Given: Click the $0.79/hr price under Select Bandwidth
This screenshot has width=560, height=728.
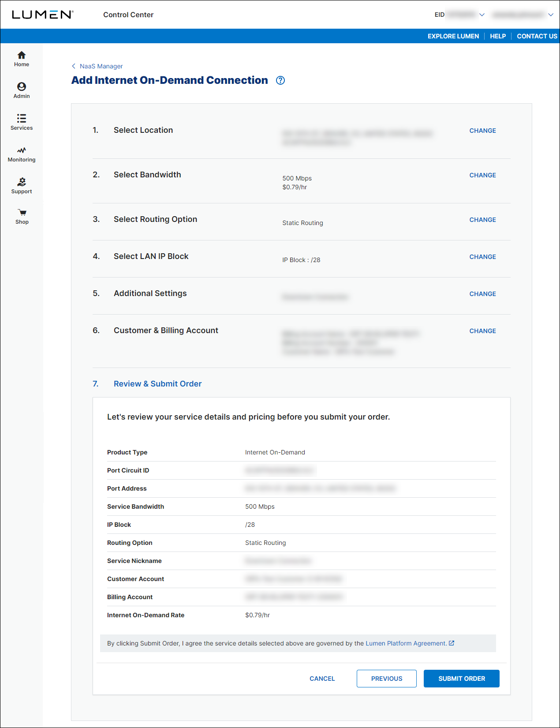Looking at the screenshot, I should (295, 187).
